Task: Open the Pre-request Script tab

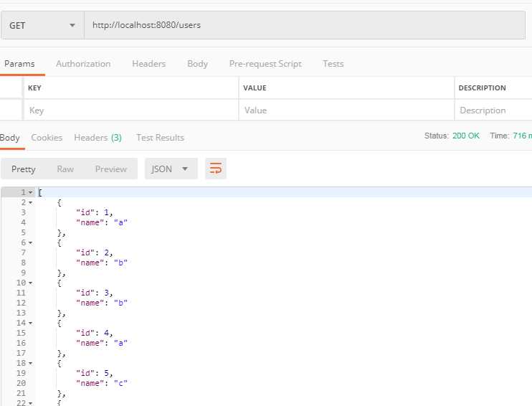Action: coord(265,64)
